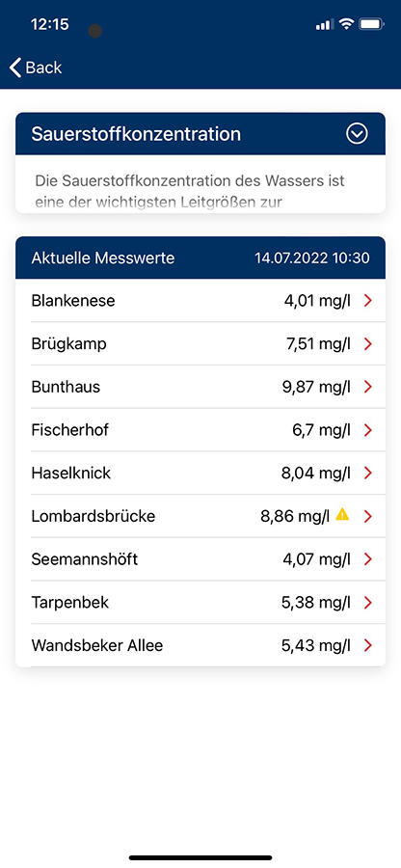Click the yellow warning triangle at Lombardsbrücke
This screenshot has width=401, height=868.
pos(342,515)
